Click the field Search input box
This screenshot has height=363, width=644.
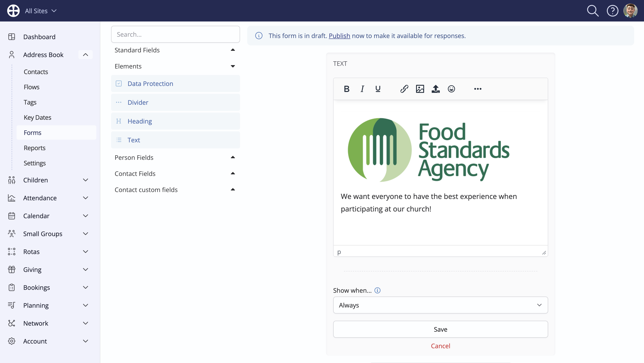175,34
